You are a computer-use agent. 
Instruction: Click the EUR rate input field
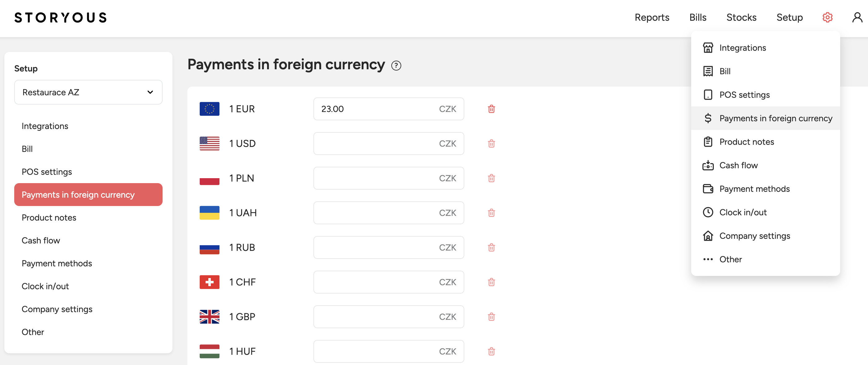coord(374,109)
